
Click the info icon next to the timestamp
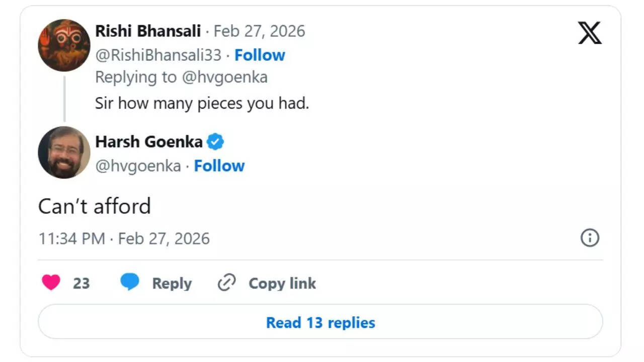590,238
